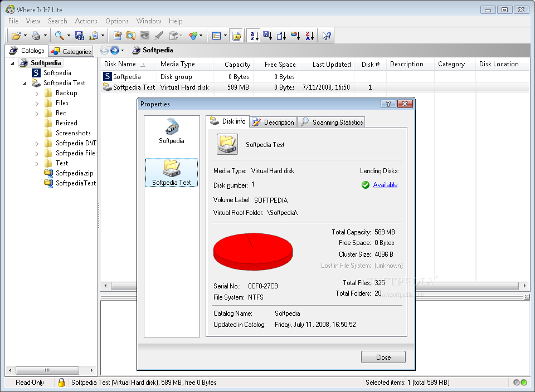Image resolution: width=535 pixels, height=392 pixels.
Task: Click the folder with magnifier icon
Action: (x=131, y=36)
